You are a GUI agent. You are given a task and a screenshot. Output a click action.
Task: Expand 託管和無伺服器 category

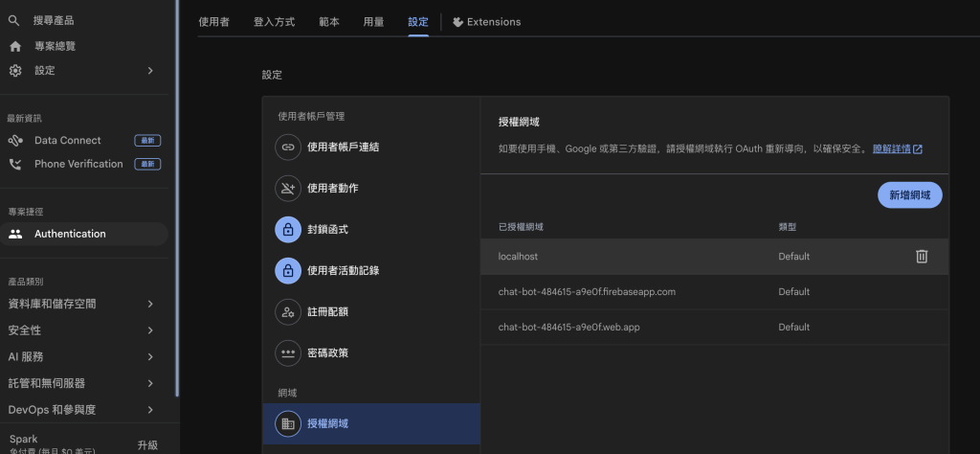click(x=150, y=383)
